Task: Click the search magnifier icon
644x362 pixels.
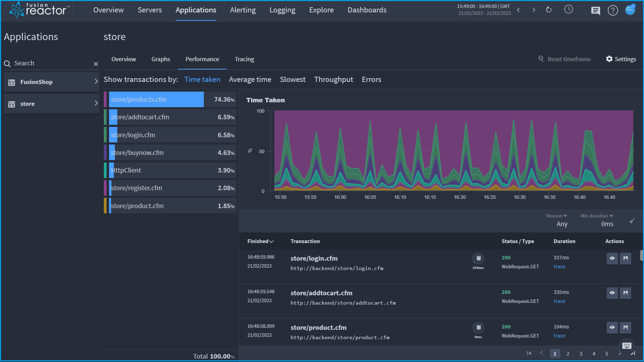Action: point(7,64)
